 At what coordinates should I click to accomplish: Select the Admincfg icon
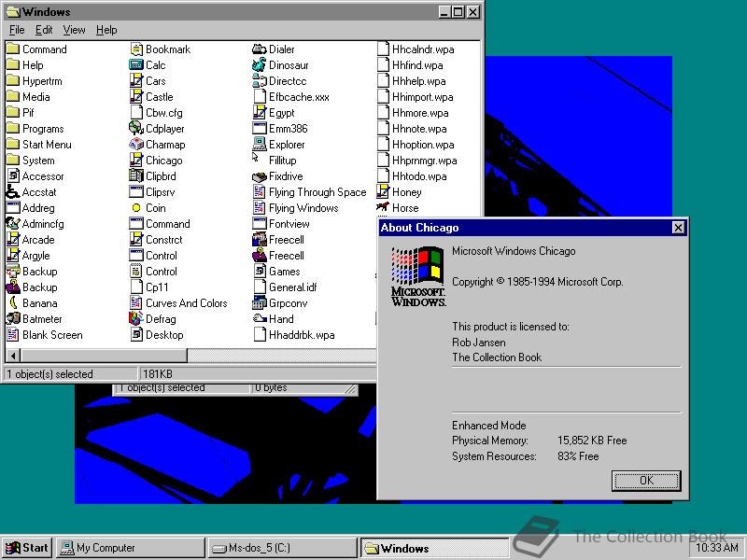pyautogui.click(x=13, y=224)
